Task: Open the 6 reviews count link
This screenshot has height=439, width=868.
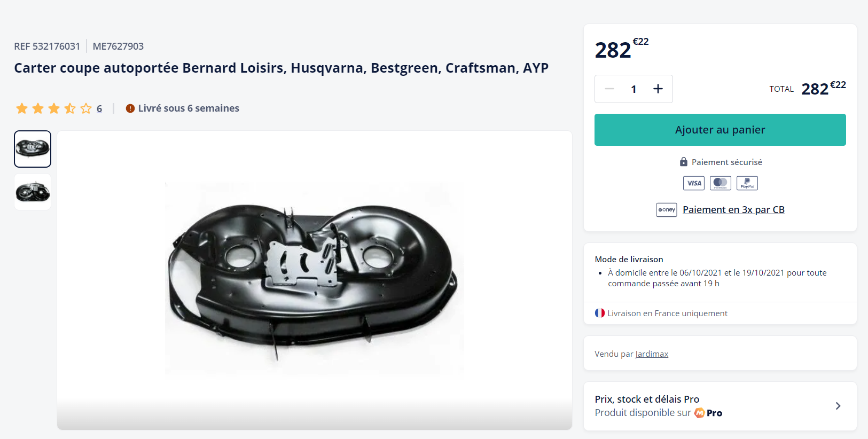Action: pyautogui.click(x=99, y=109)
